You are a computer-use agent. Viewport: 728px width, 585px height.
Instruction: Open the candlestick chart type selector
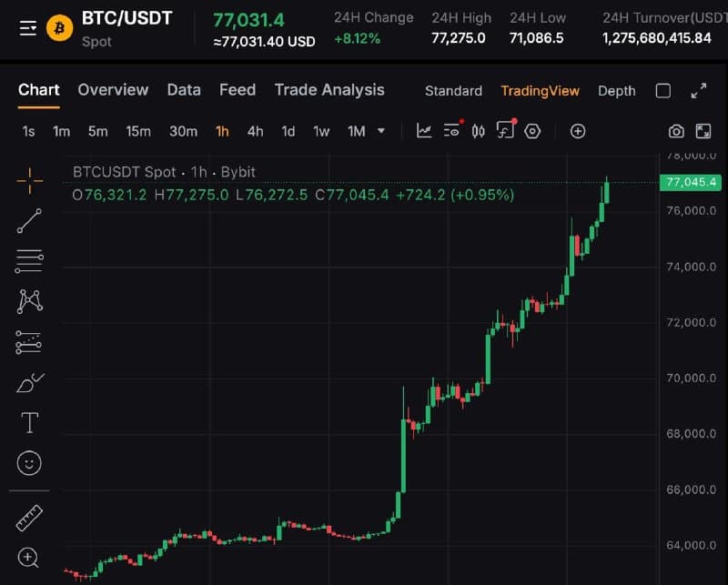479,131
